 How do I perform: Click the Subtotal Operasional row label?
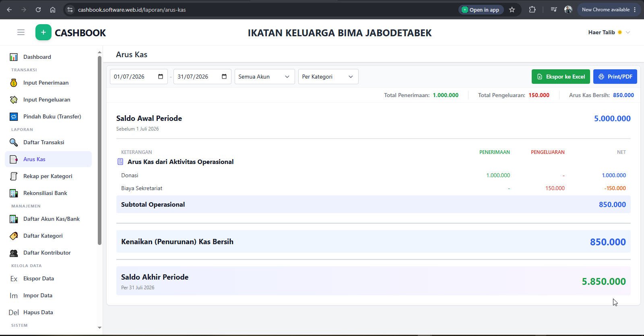click(x=153, y=204)
